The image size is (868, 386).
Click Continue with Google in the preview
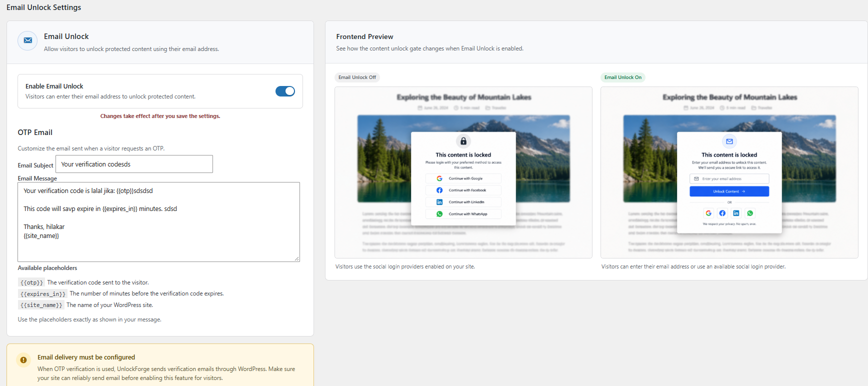(x=463, y=178)
